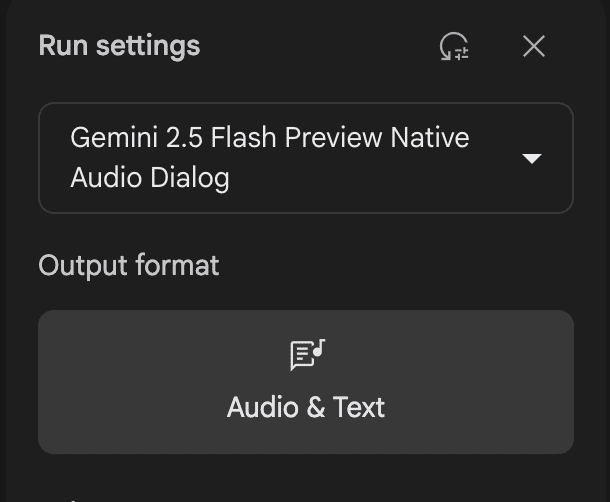Select the Audio & Text output format
Viewport: 610px width, 502px height.
click(x=305, y=382)
